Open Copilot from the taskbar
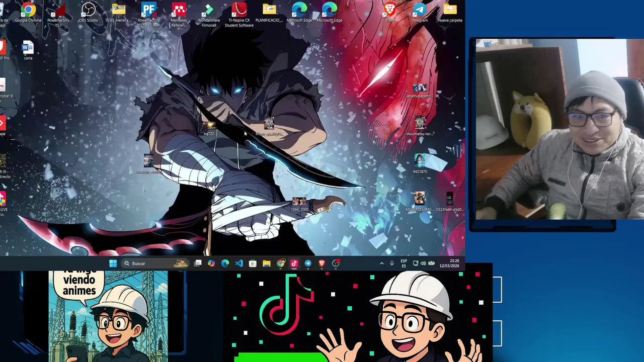 pyautogui.click(x=211, y=263)
